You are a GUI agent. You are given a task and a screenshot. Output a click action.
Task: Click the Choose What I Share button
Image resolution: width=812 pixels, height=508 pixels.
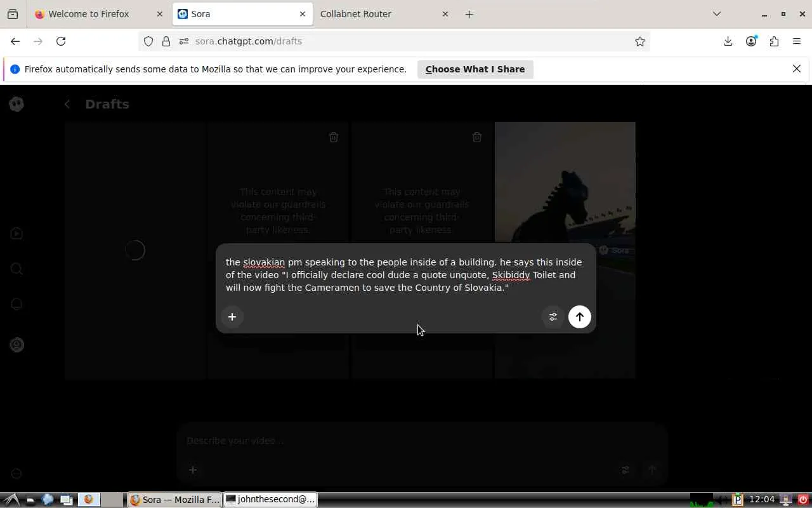pos(475,69)
